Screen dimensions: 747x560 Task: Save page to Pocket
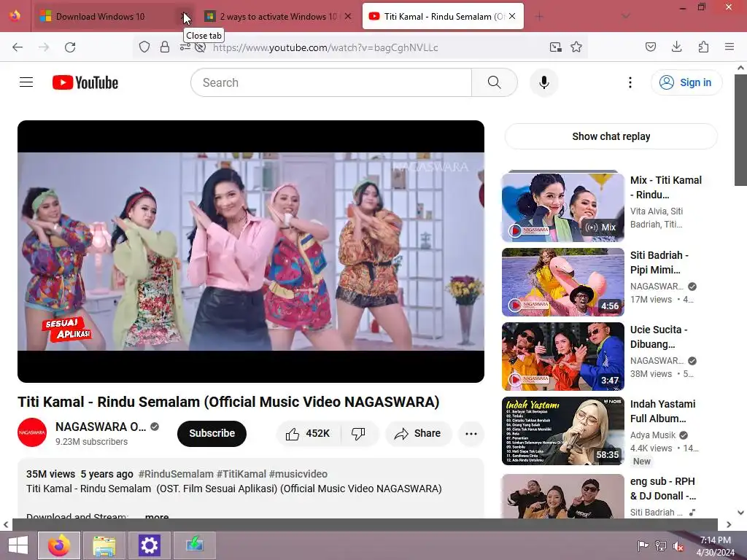tap(650, 47)
